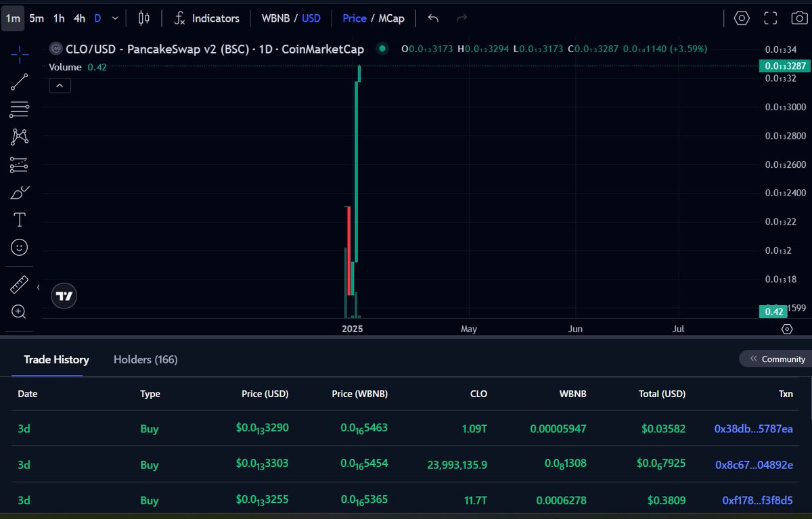Open transaction 0x38db...5787ea
Viewport: 812px width, 519px height.
click(752, 428)
